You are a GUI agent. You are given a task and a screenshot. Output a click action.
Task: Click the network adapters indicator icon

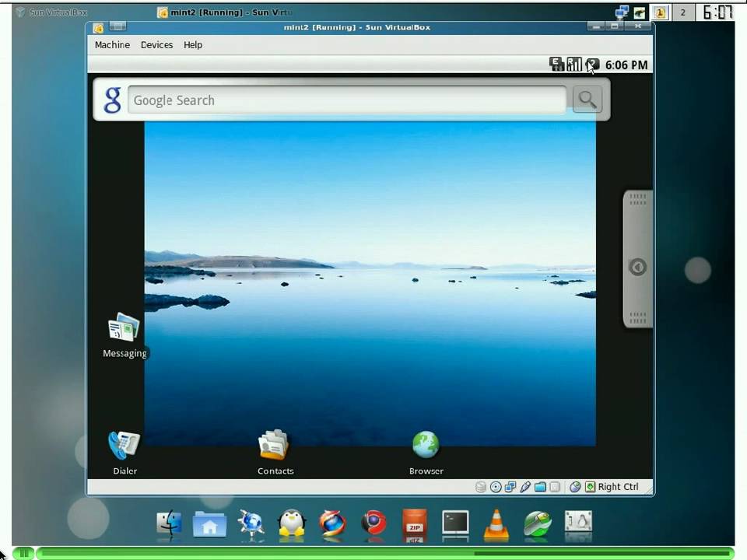click(x=510, y=487)
